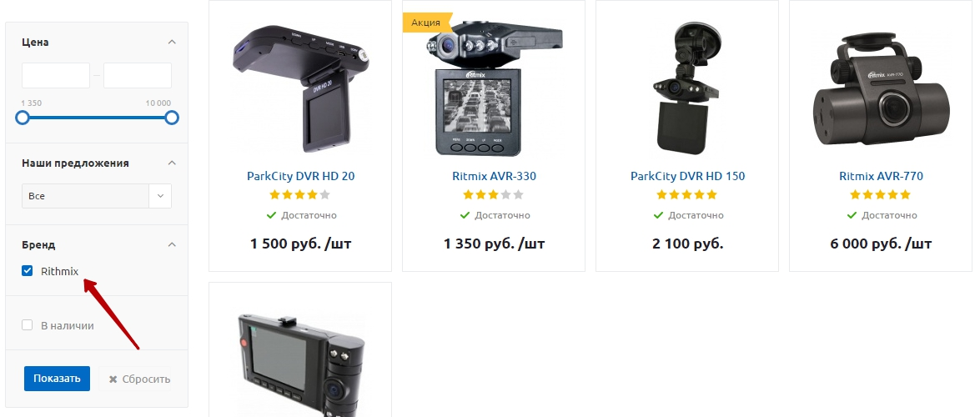Open the ParkCity DVR HD 20 link
Image resolution: width=980 pixels, height=417 pixels.
point(300,176)
